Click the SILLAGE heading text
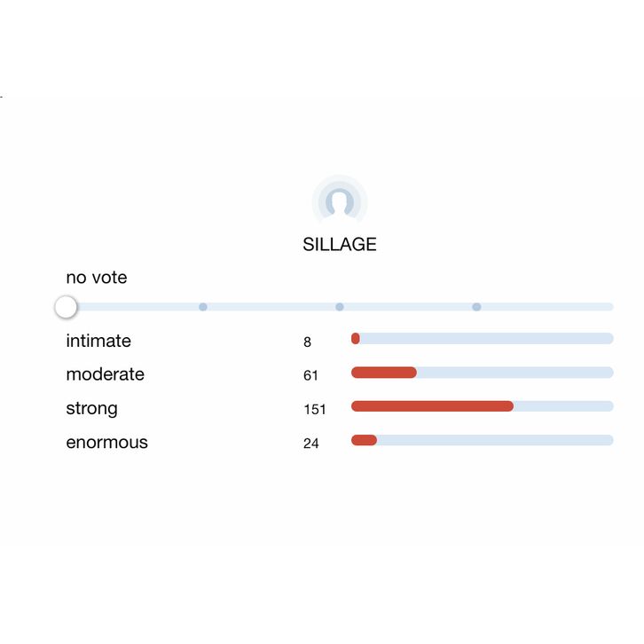644x644 pixels. click(340, 245)
